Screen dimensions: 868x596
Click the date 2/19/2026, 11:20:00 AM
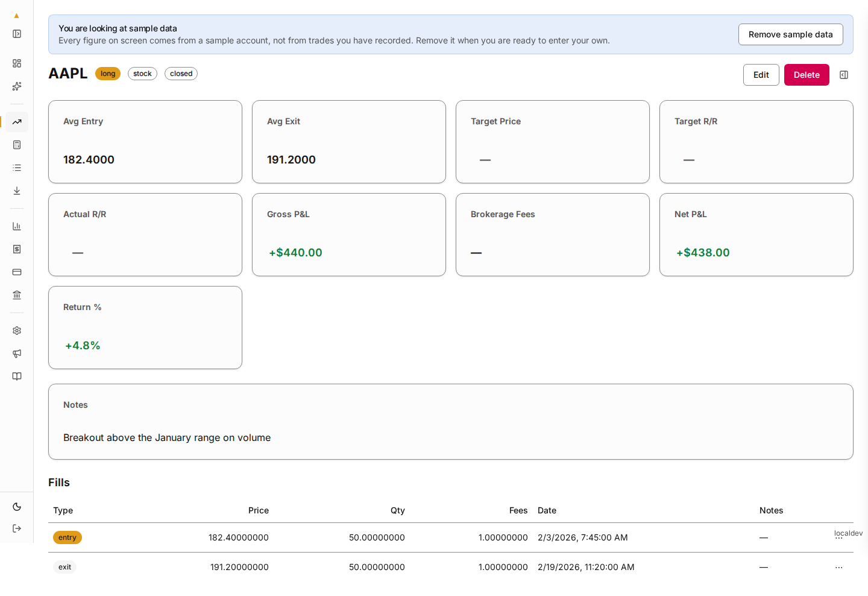586,567
